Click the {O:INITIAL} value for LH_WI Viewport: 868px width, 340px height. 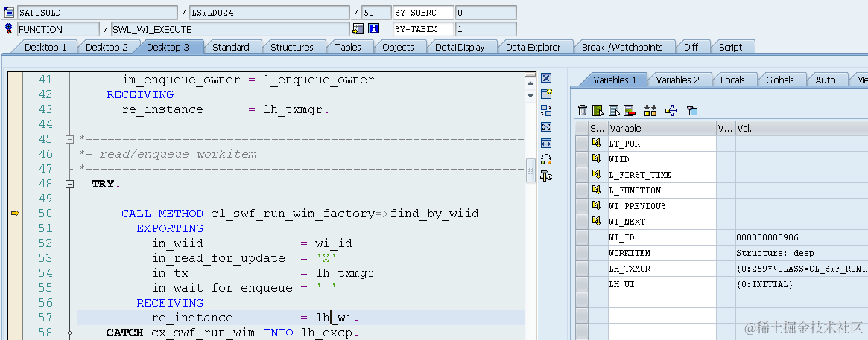(802, 284)
